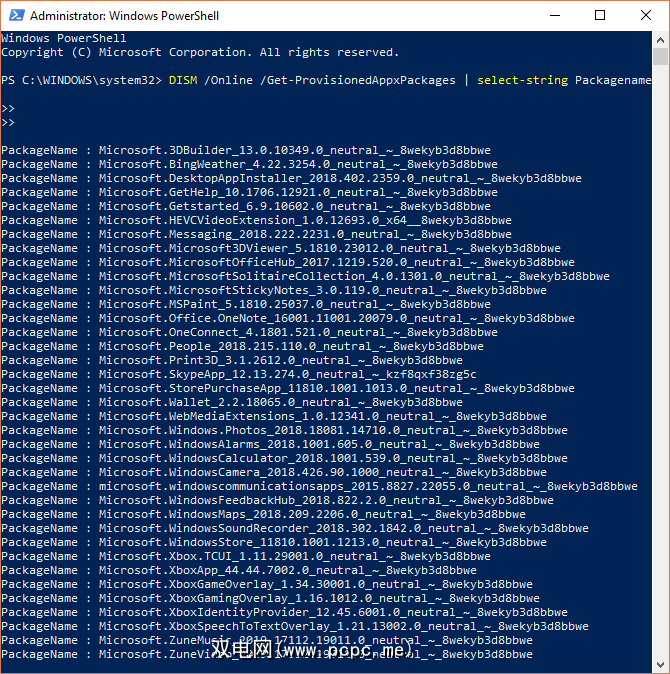Click the DISM command word
Viewport: 670px width, 674px height.
tap(183, 80)
